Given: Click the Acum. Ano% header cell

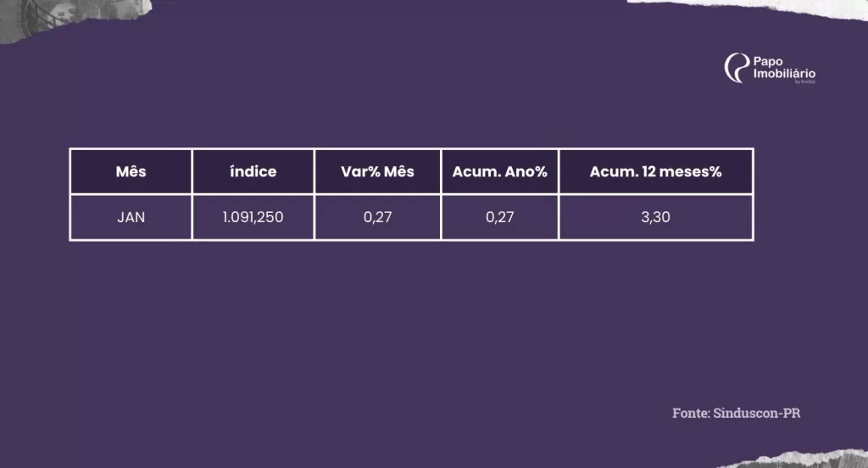Looking at the screenshot, I should pos(500,172).
